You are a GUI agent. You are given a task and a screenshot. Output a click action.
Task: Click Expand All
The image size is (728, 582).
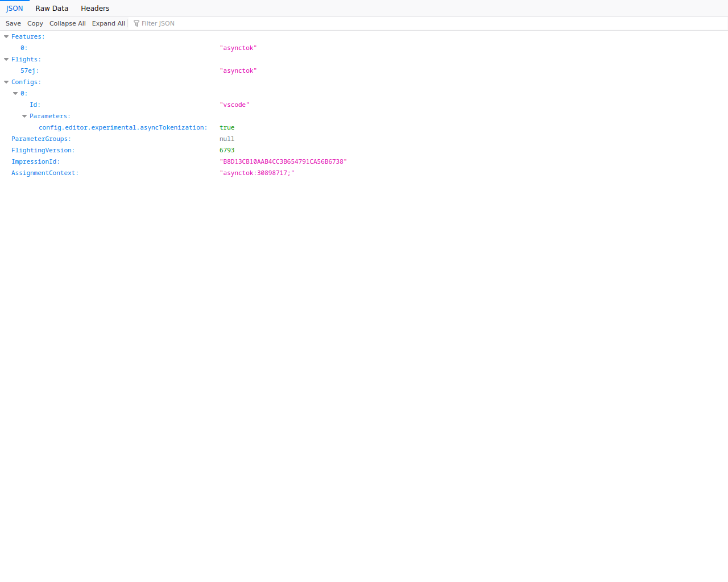pos(109,23)
